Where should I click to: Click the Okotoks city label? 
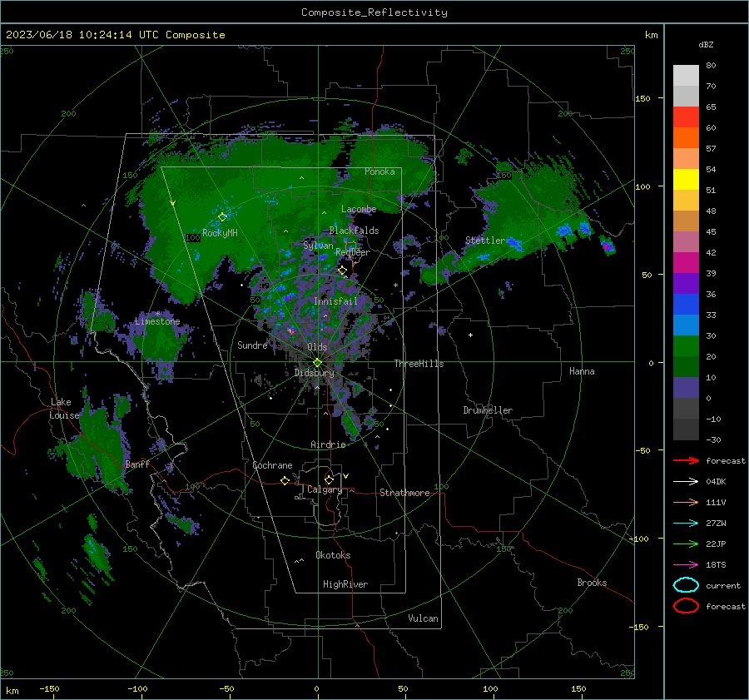[x=333, y=555]
